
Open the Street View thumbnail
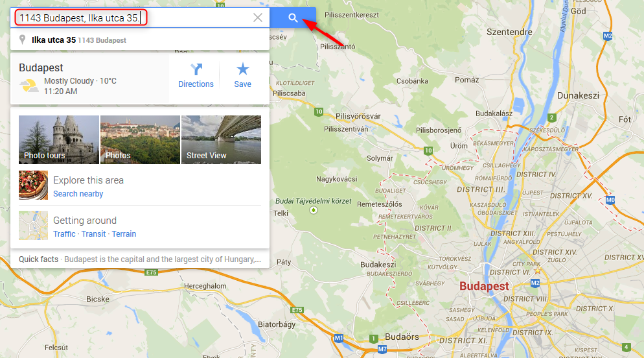click(221, 139)
